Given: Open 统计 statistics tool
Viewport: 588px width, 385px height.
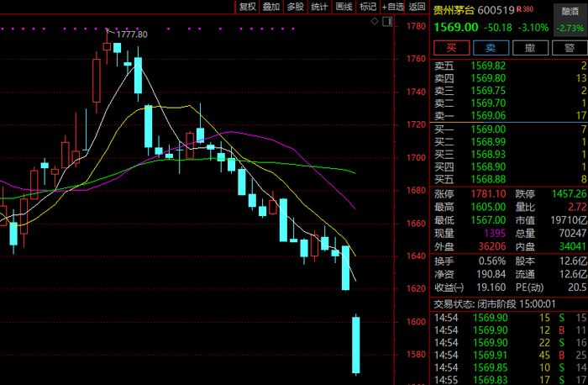Looking at the screenshot, I should click(x=319, y=7).
